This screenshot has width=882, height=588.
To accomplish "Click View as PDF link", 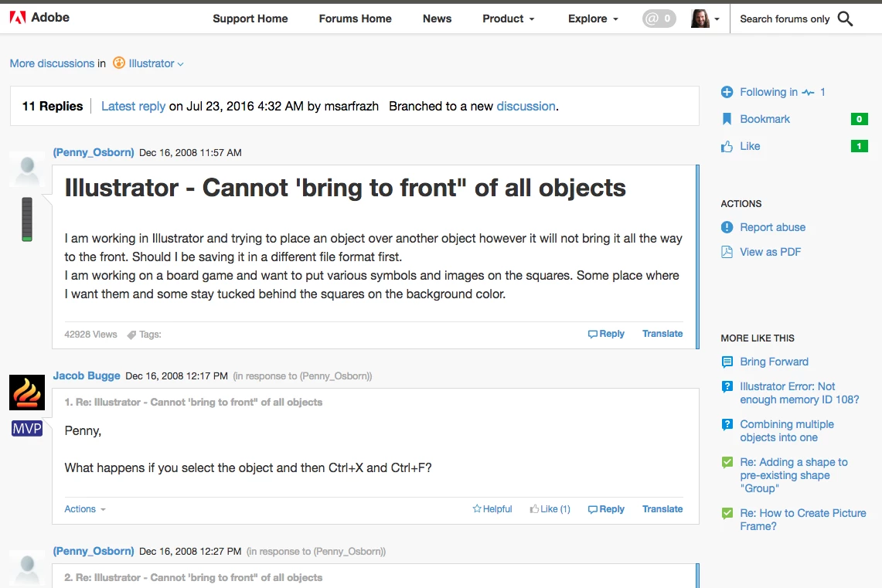I will coord(770,252).
